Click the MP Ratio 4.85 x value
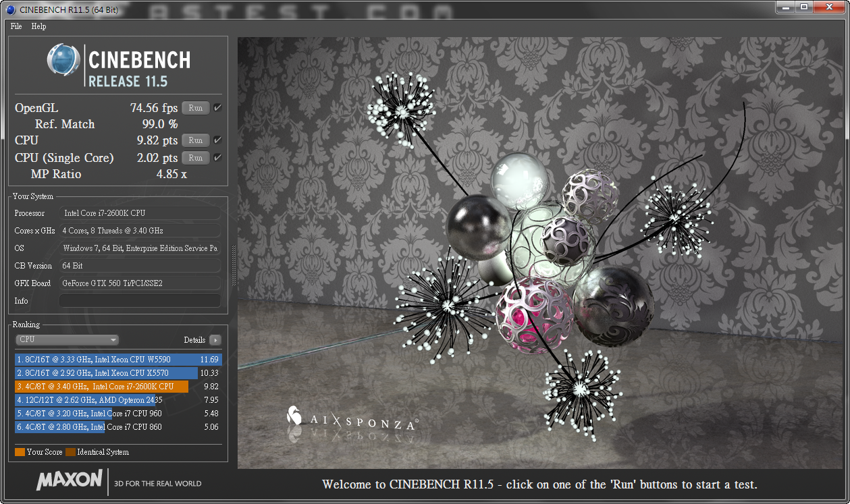 click(171, 174)
